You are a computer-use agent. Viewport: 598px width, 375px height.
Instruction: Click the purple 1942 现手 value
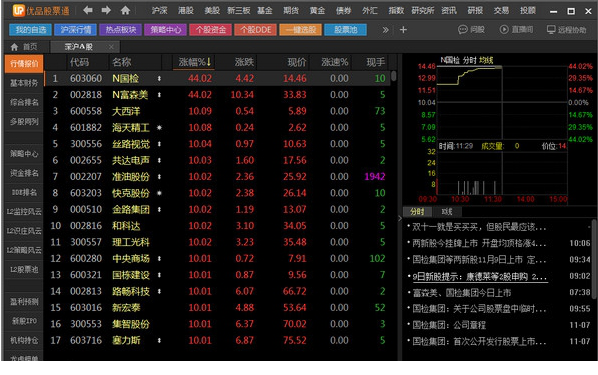point(375,177)
